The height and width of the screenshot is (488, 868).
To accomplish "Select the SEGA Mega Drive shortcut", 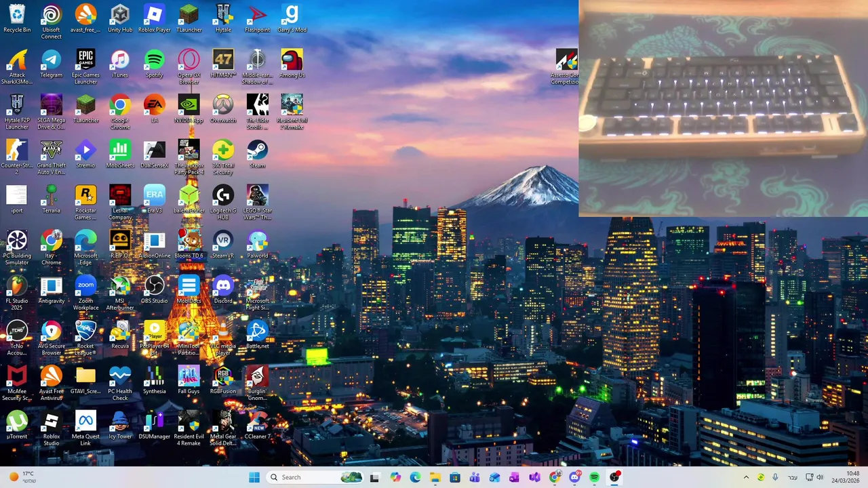I will (x=52, y=113).
